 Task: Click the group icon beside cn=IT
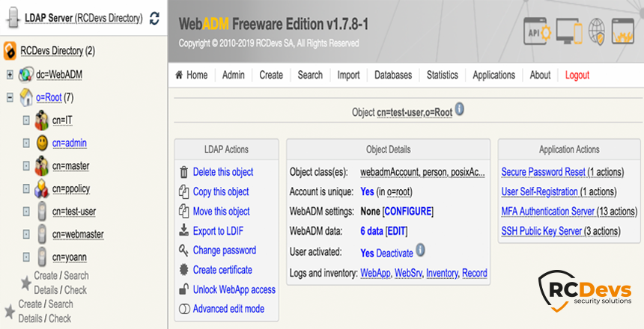pos(41,120)
